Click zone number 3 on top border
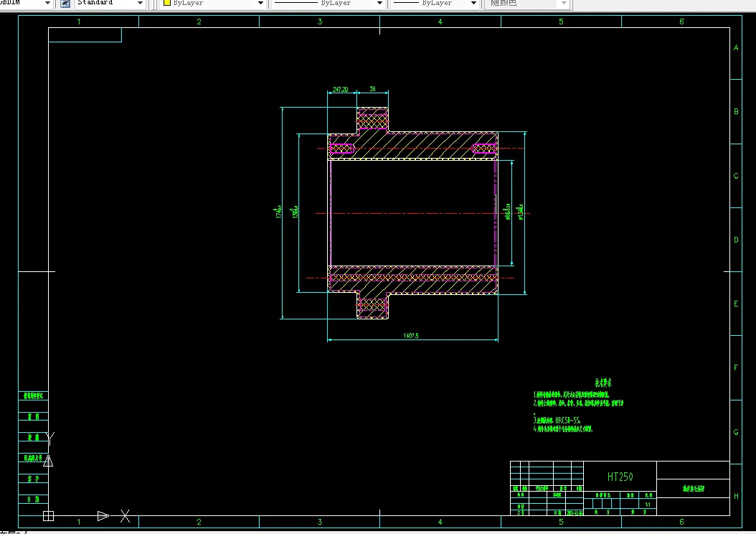This screenshot has height=534, width=756. tap(320, 22)
